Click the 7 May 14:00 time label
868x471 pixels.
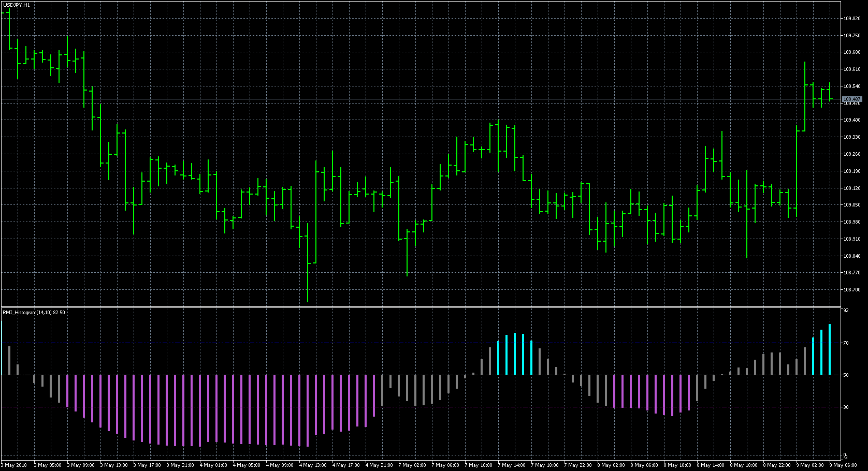512,465
